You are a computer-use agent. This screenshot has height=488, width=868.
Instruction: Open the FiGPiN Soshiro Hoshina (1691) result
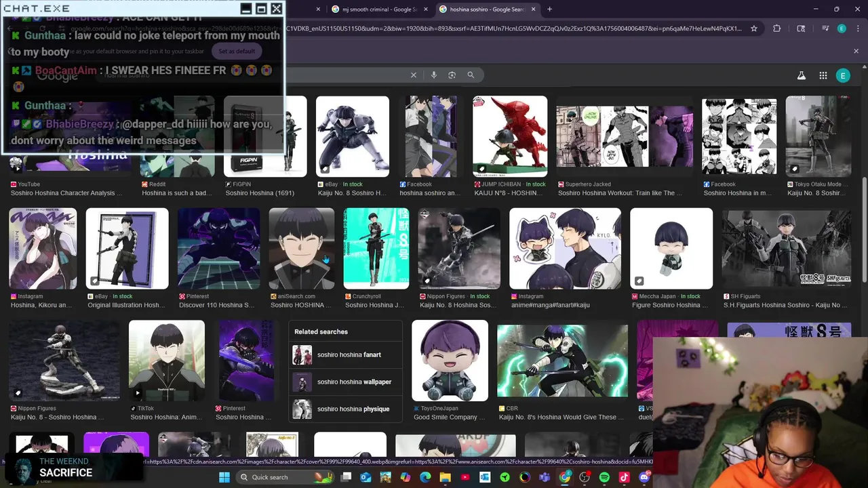[x=260, y=192]
